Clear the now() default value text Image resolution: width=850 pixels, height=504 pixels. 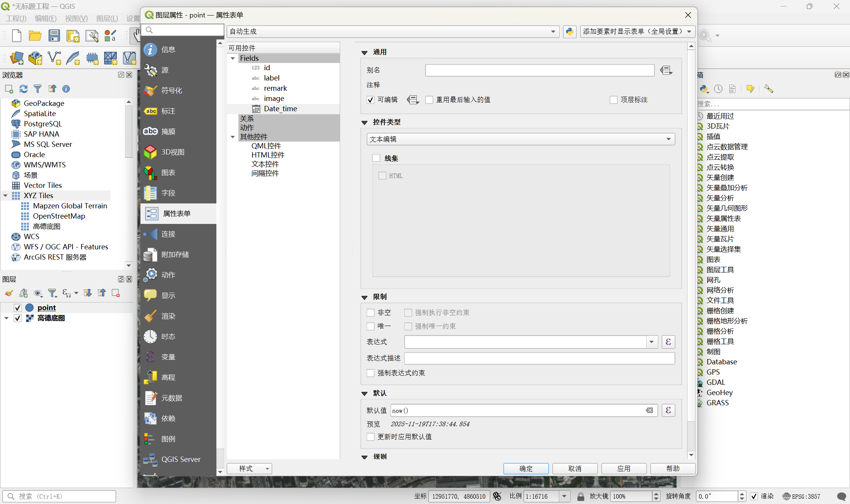(x=650, y=410)
